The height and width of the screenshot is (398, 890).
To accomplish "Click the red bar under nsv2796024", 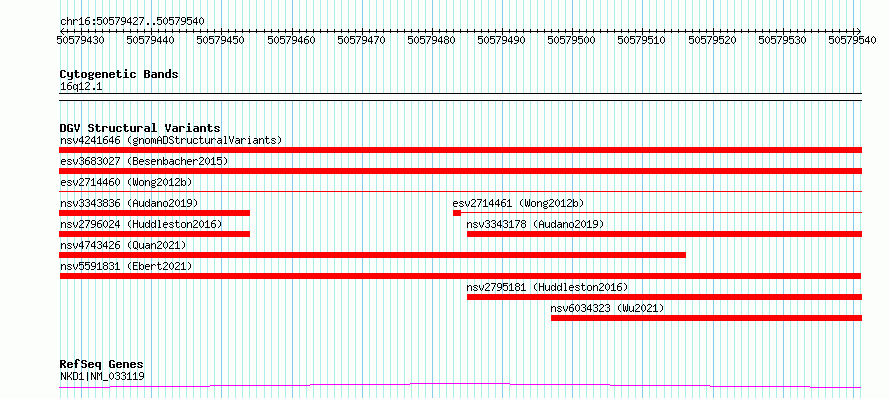I will tap(154, 234).
